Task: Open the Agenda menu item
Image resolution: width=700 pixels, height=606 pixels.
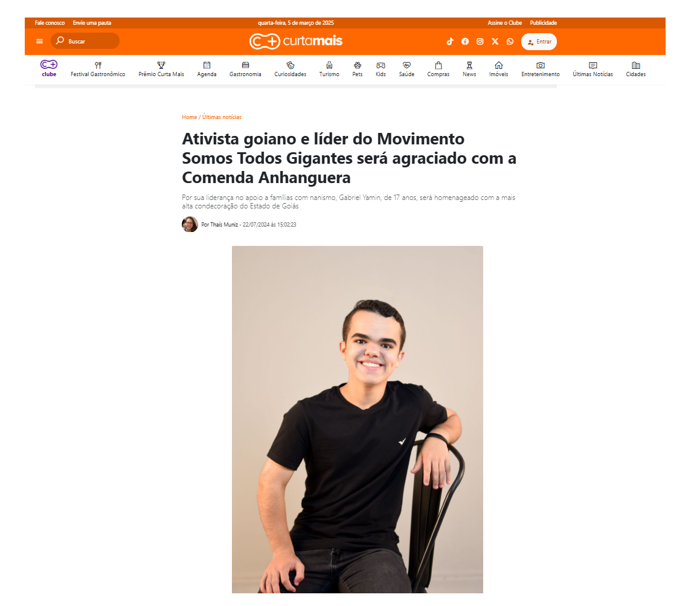Action: click(x=207, y=69)
